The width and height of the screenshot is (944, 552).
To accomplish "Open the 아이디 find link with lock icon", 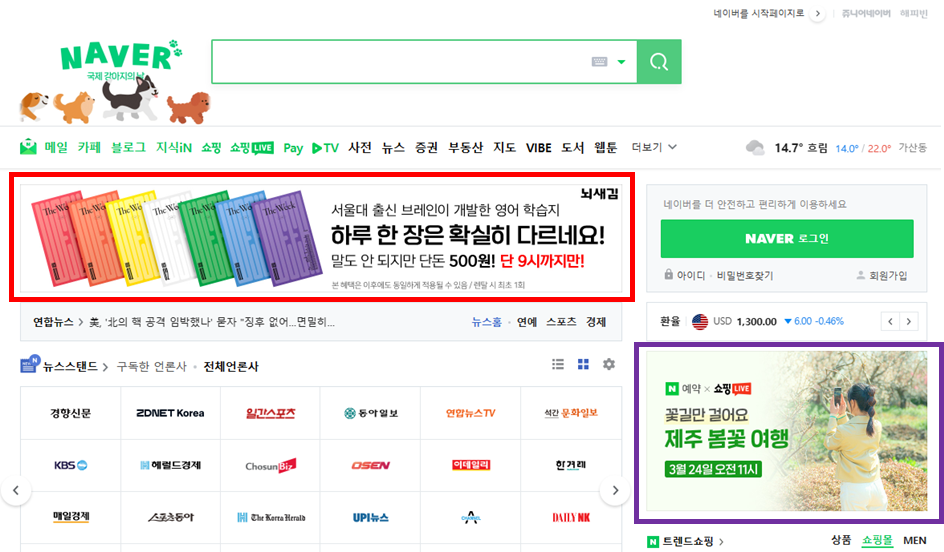I will [x=685, y=275].
